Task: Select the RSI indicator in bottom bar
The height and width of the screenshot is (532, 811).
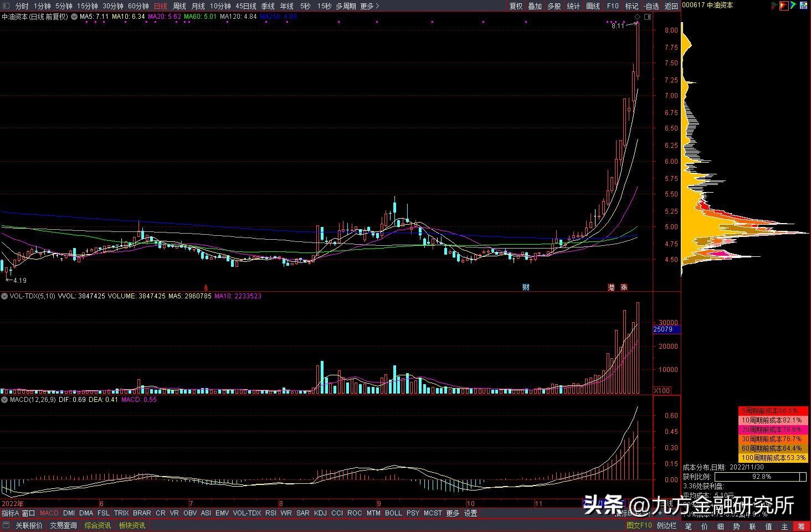Action: pos(270,513)
